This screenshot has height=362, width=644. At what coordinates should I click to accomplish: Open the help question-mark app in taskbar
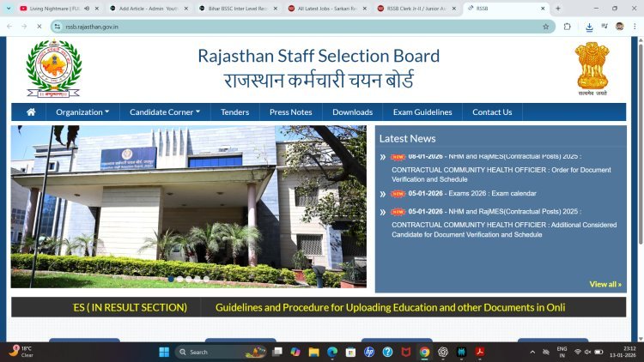pyautogui.click(x=387, y=353)
